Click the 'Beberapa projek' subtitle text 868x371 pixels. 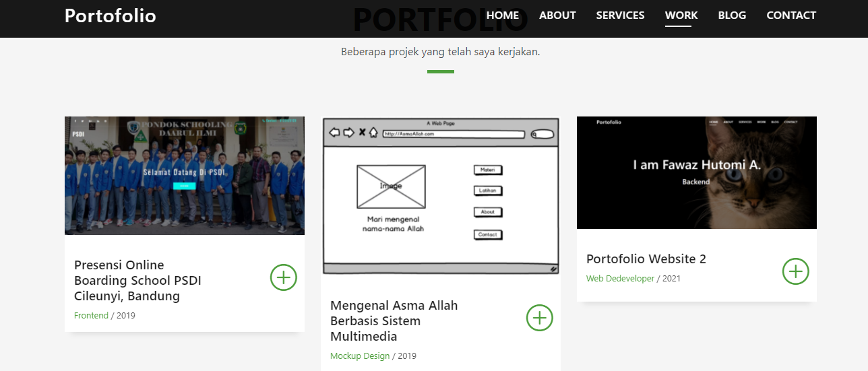440,51
